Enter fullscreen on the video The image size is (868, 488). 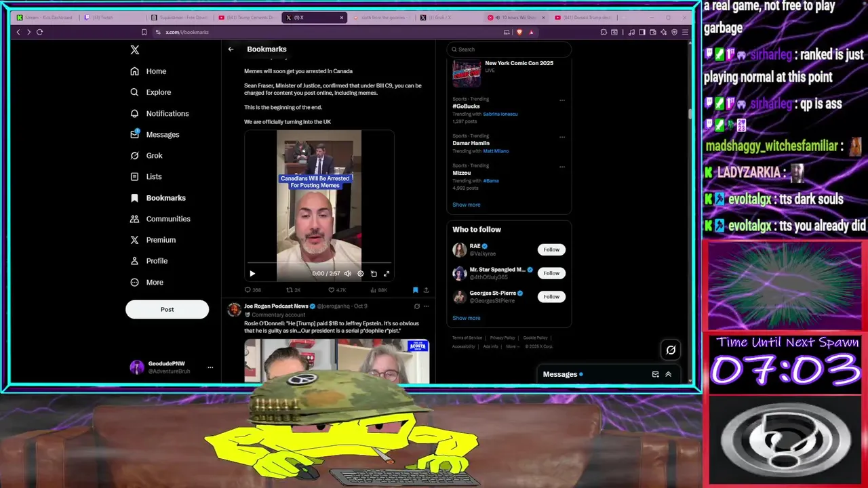point(387,274)
